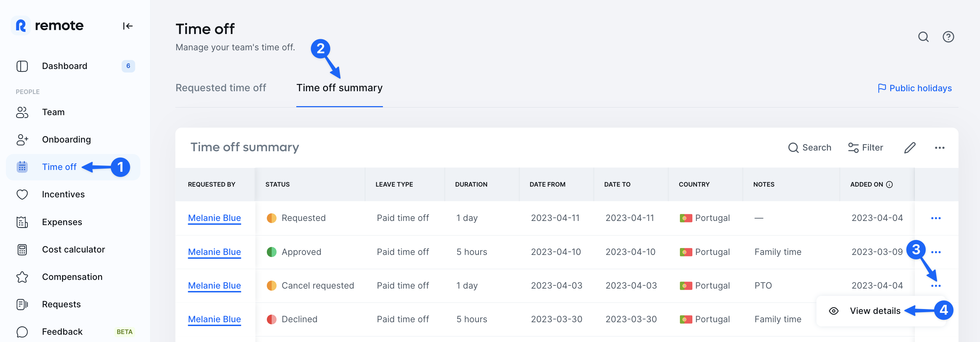Open the Expenses receipt icon
Viewport: 980px width, 342px height.
(22, 222)
